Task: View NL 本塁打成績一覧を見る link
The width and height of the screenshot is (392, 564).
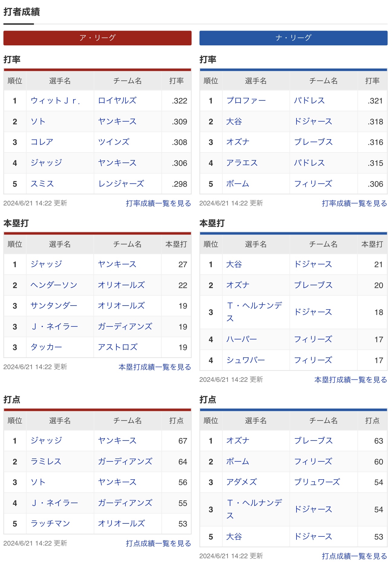Action: [351, 380]
